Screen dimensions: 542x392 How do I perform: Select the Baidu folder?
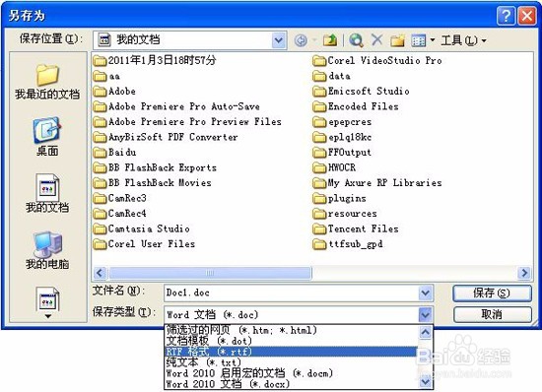tap(114, 152)
